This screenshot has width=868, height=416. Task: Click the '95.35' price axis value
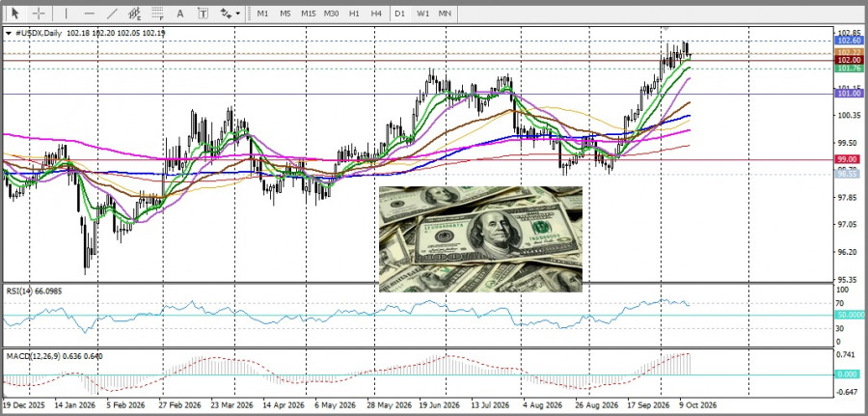tap(849, 279)
